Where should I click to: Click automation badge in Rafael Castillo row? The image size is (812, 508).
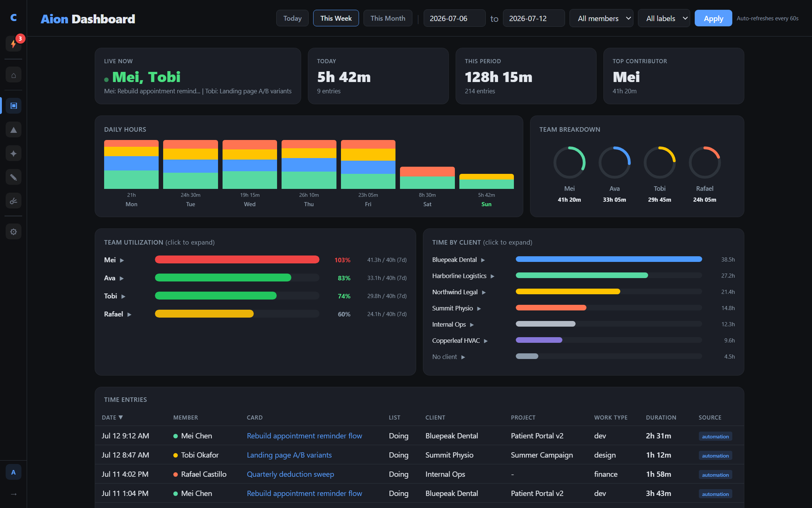(x=715, y=475)
